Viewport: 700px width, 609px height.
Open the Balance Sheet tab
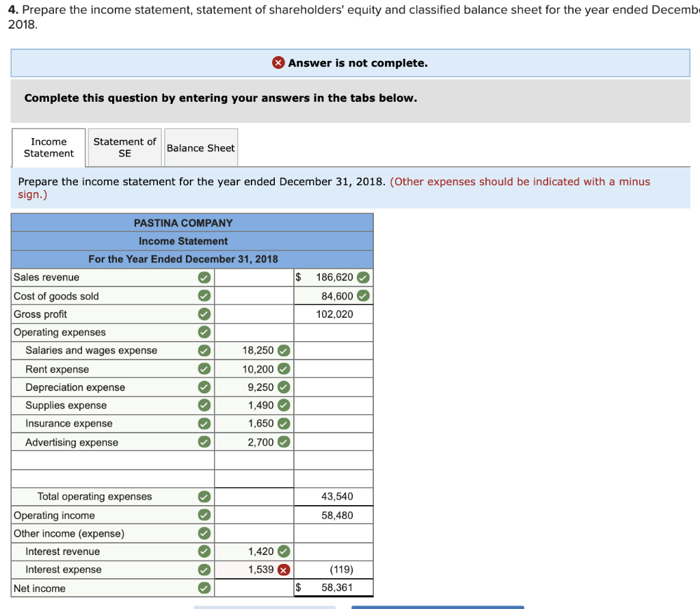pyautogui.click(x=201, y=148)
